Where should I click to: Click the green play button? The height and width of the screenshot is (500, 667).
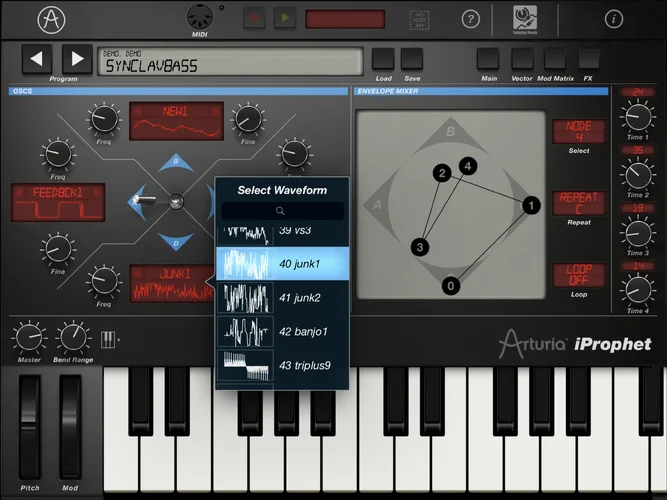(285, 18)
